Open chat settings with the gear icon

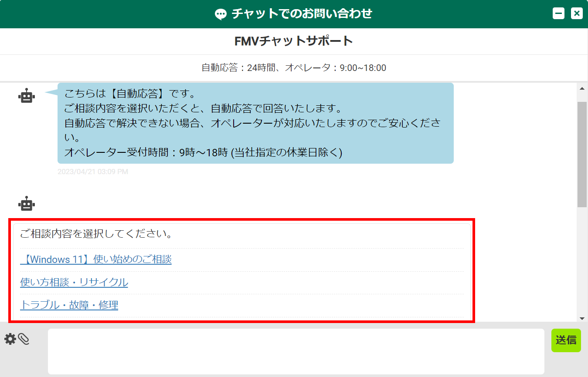pos(10,339)
